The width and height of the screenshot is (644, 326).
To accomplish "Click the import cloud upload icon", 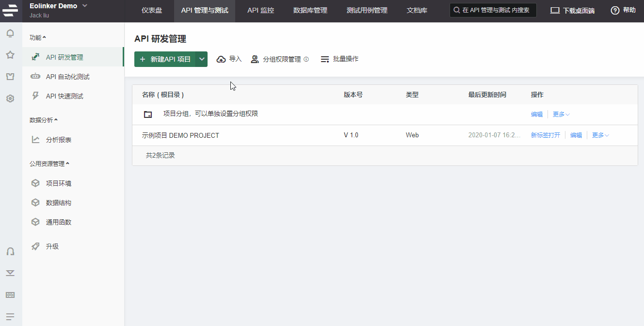I will coord(221,59).
